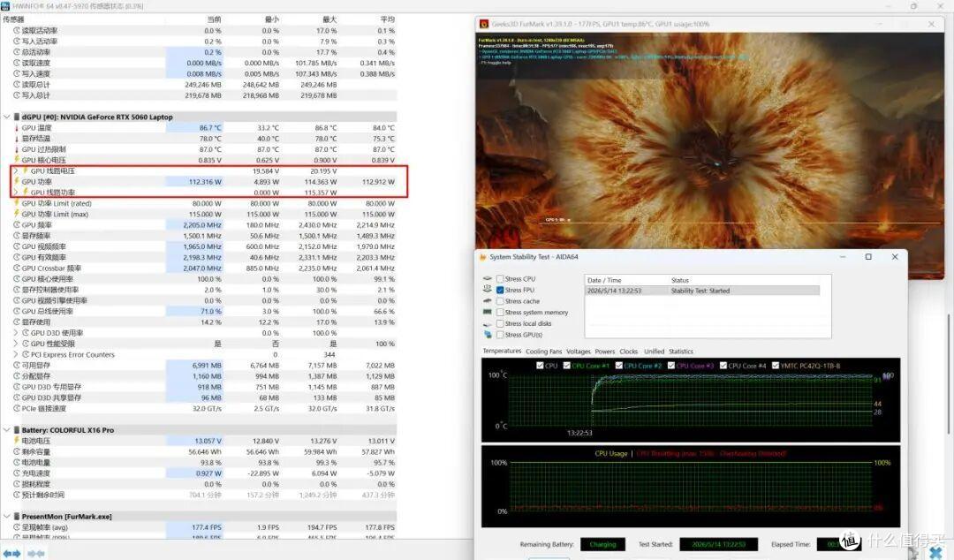Click the cache icon beside Stress cache
This screenshot has height=560, width=954.
pos(488,300)
